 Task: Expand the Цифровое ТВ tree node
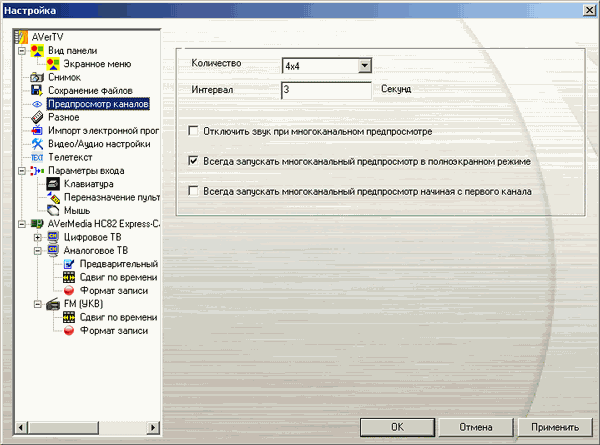coord(38,238)
